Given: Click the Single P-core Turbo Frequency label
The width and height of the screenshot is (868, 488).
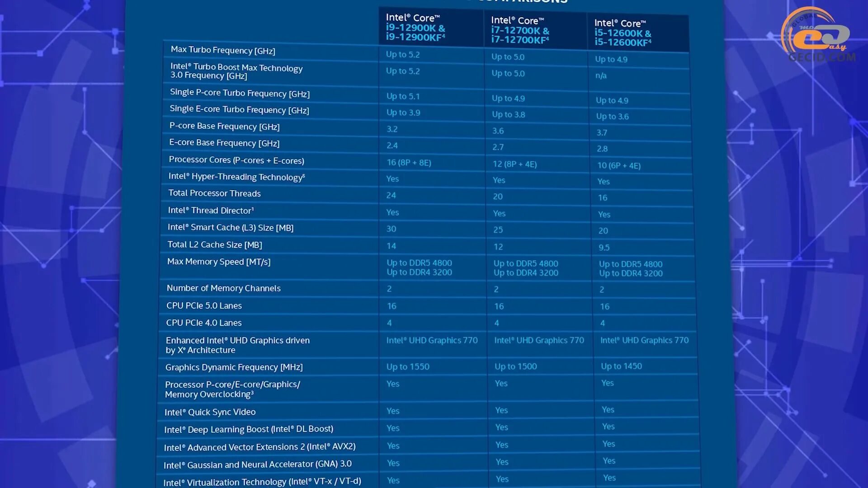Looking at the screenshot, I should (x=240, y=93).
